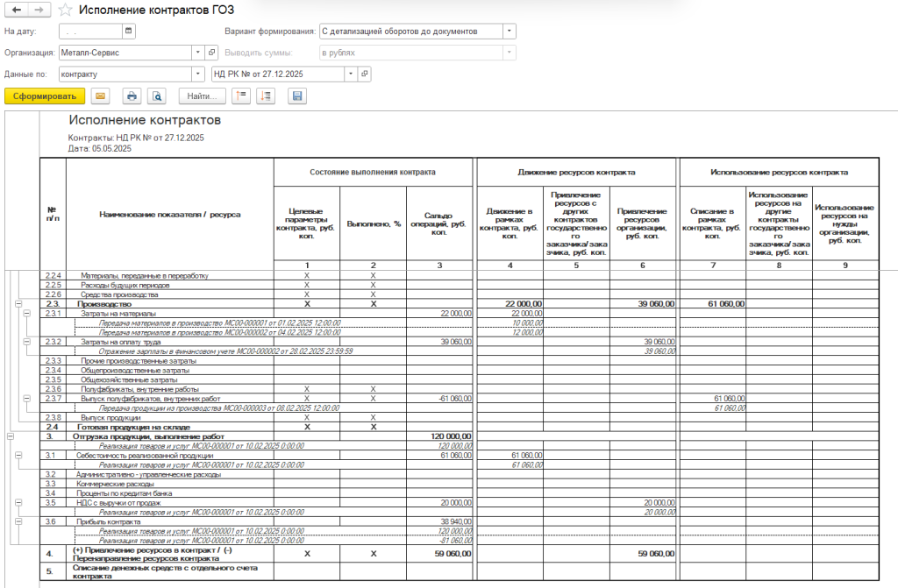The width and height of the screenshot is (898, 588).
Task: Collapse the 2.3.2 Затраты на оплату труда group
Action: pos(26,342)
